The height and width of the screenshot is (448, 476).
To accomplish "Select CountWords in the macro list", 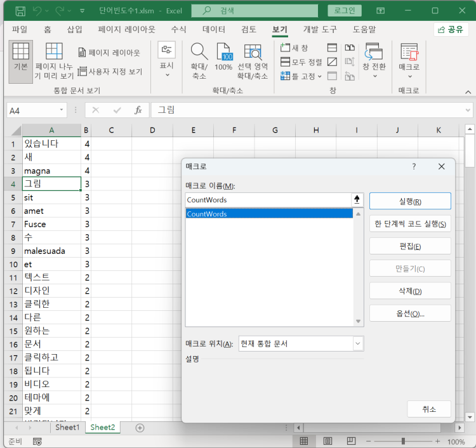I will pos(269,214).
